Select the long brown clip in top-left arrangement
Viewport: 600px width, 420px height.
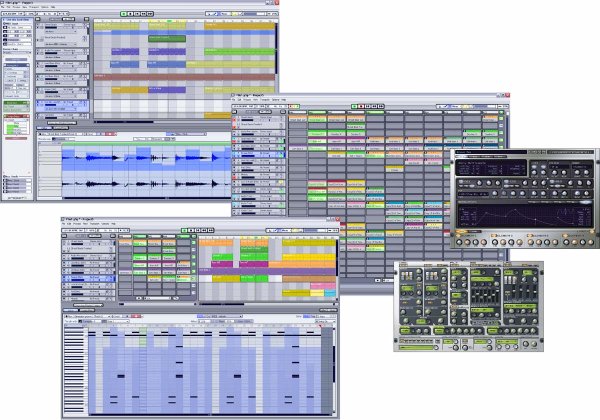[x=184, y=77]
